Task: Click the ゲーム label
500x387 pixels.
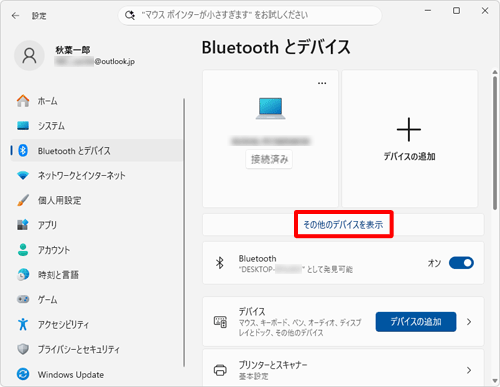Action: pos(47,299)
